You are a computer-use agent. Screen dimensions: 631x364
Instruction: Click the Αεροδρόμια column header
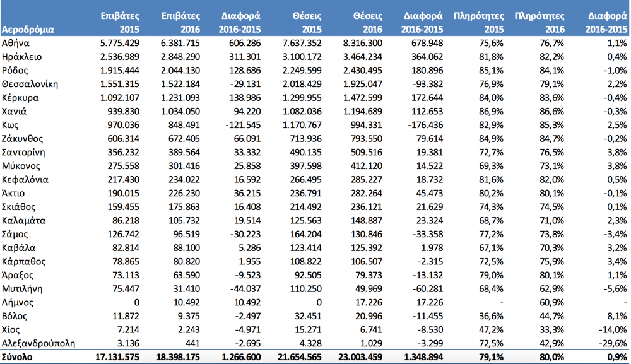(x=28, y=30)
